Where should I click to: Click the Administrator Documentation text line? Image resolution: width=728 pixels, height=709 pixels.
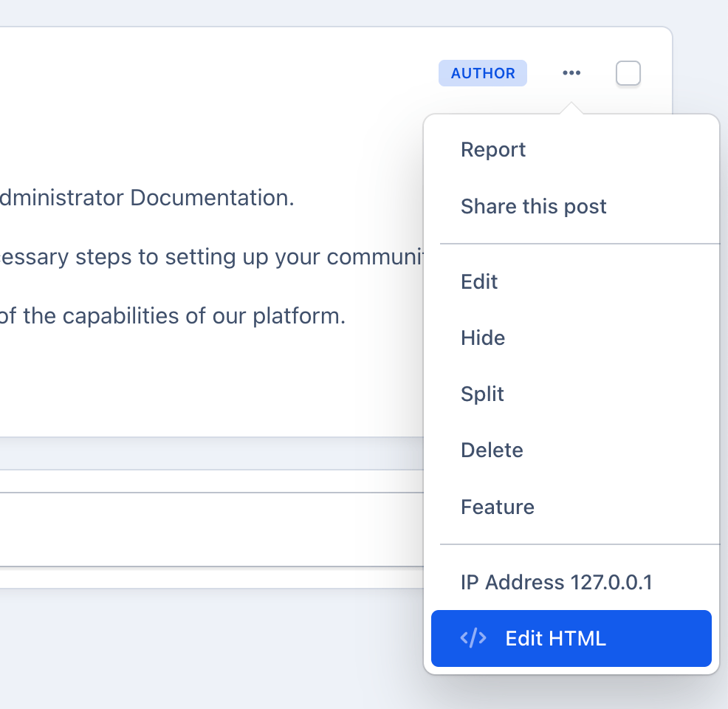tap(148, 198)
